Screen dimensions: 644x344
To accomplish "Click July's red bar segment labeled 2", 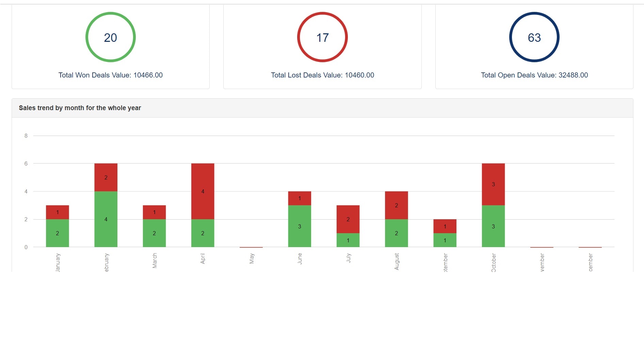I will (348, 219).
